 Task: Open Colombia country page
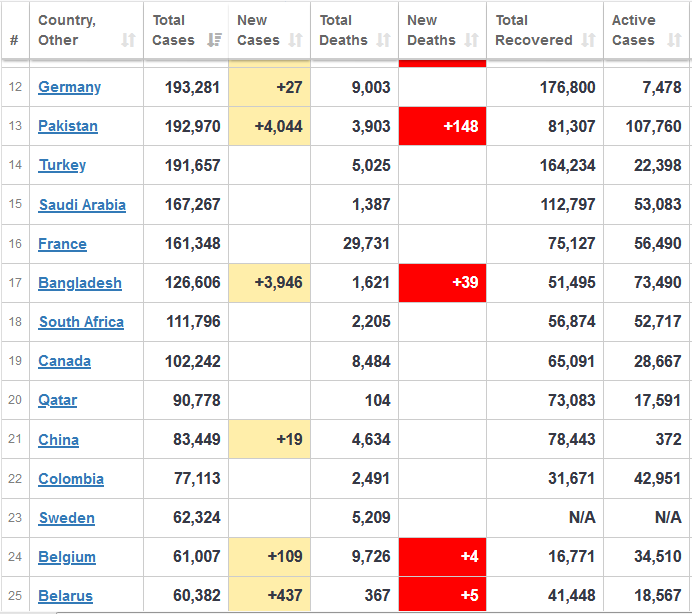71,479
